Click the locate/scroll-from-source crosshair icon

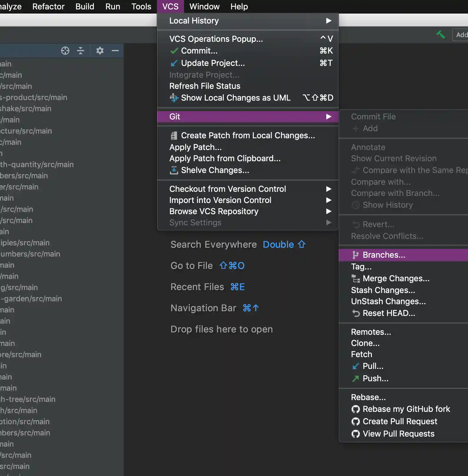[x=65, y=51]
